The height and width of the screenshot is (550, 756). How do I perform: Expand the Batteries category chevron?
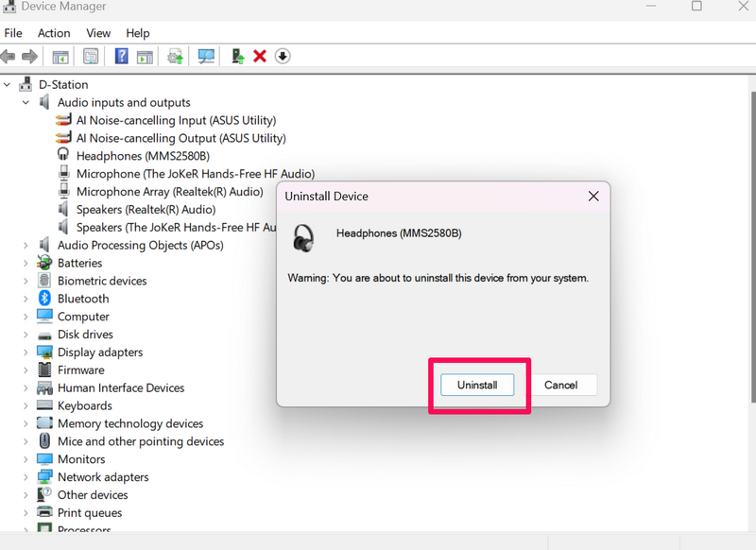(x=26, y=264)
